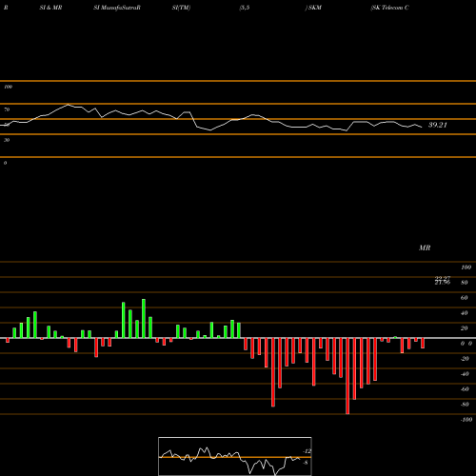Click the -60 label on MR axis
This screenshot has width=476, height=476.
pos(465,389)
